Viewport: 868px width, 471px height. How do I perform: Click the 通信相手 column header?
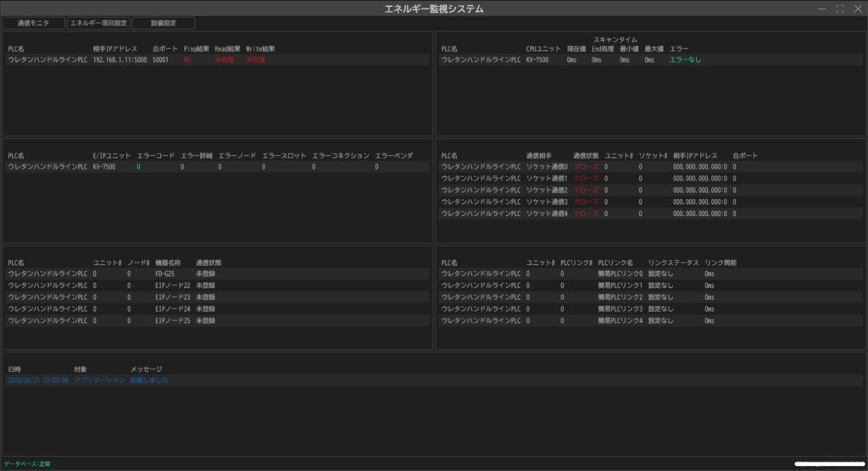click(x=538, y=156)
